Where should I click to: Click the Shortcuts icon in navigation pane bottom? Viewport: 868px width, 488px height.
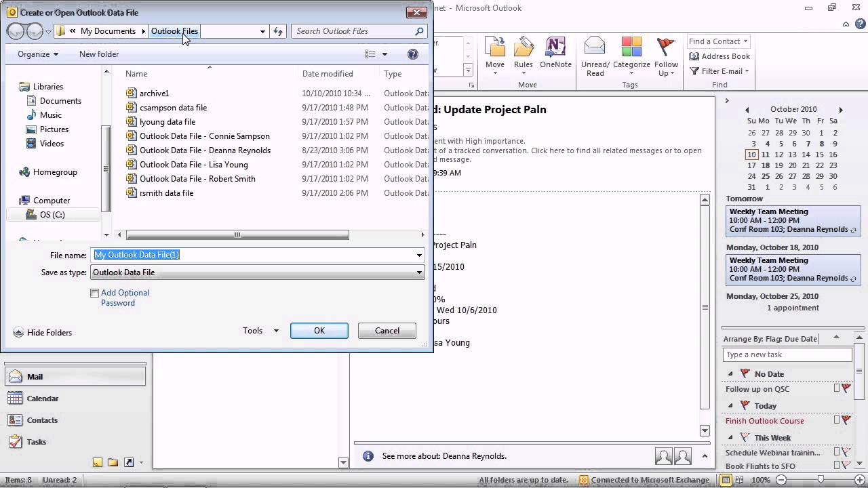tap(128, 462)
